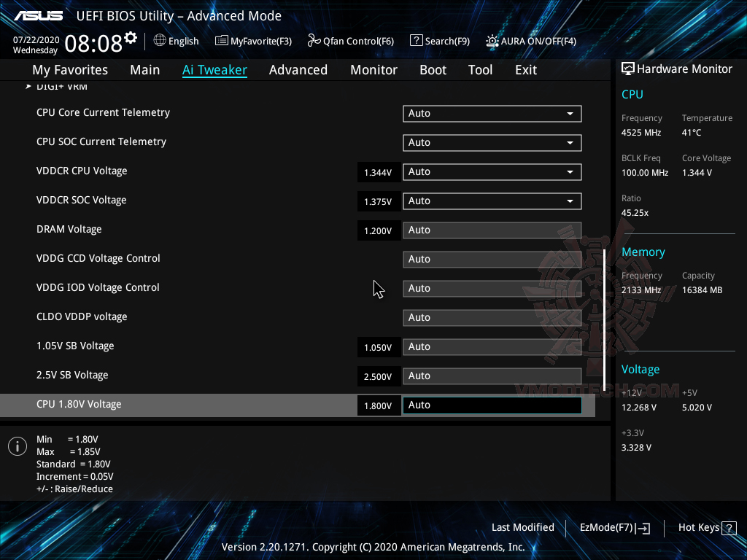Screen dimensions: 747x560
Task: Open the VDDCR CPU Voltage dropdown
Action: [492, 171]
